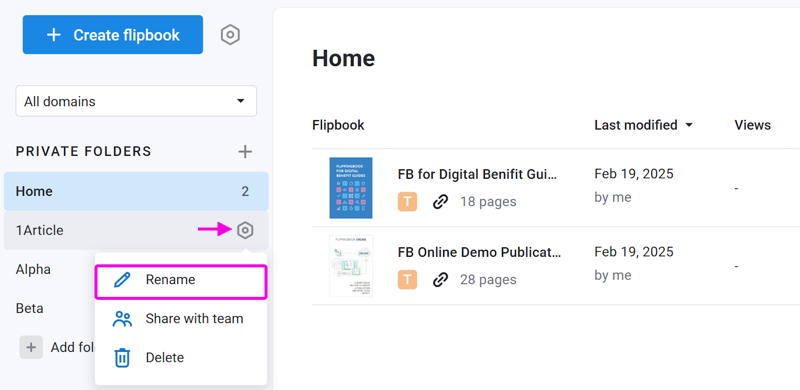The height and width of the screenshot is (390, 800).
Task: Click the Create flipbook button
Action: coord(113,35)
